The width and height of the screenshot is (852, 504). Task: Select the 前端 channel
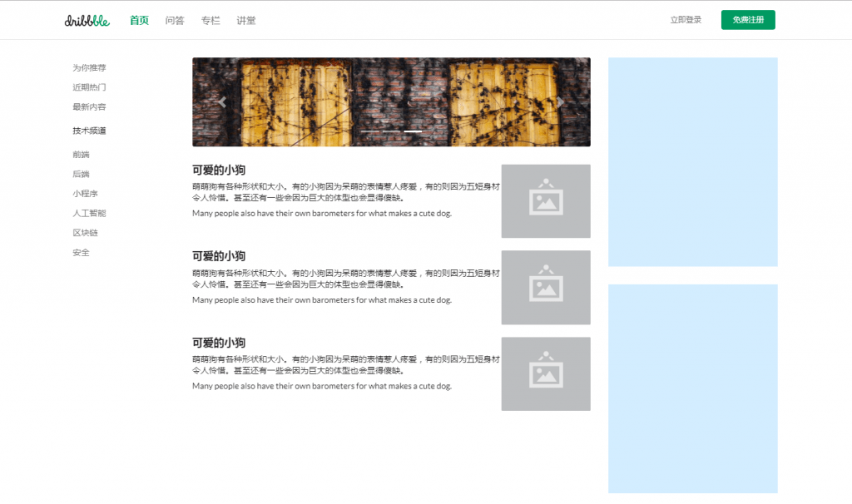click(x=80, y=154)
